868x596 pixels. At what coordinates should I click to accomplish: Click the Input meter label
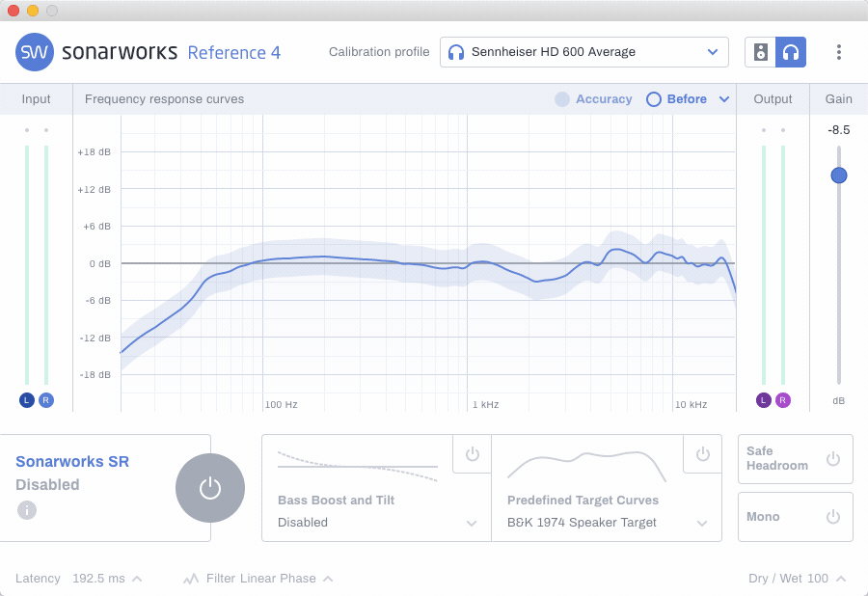tap(36, 99)
